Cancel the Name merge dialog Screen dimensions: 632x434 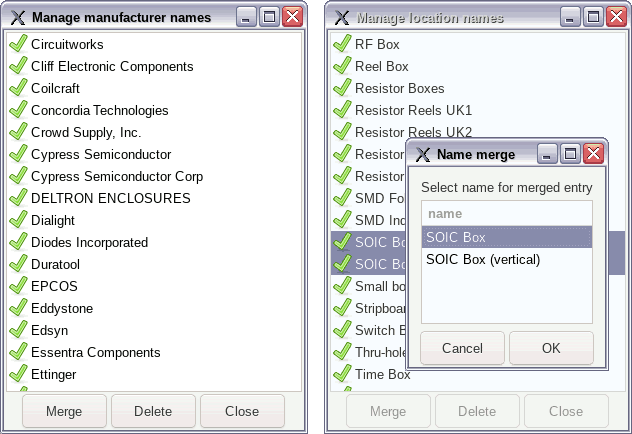tap(462, 348)
